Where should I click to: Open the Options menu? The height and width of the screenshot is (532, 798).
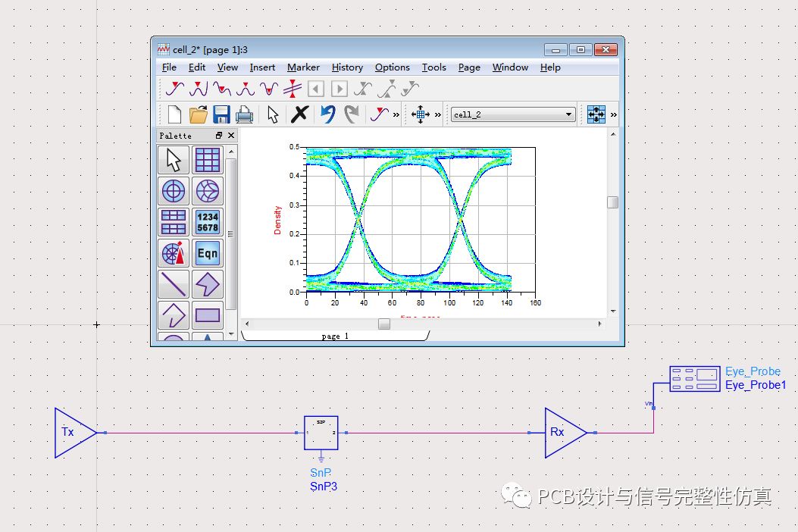(x=393, y=67)
